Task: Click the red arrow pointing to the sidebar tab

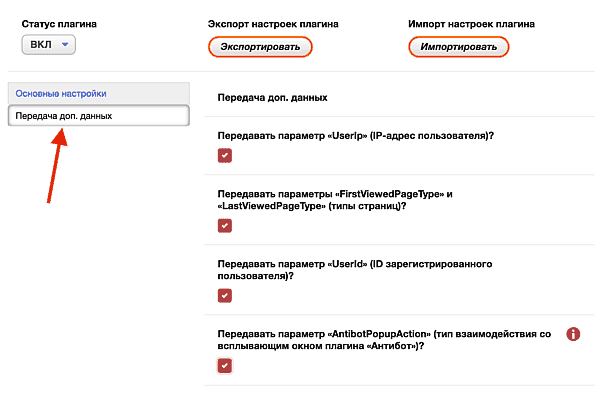Action: tap(57, 166)
